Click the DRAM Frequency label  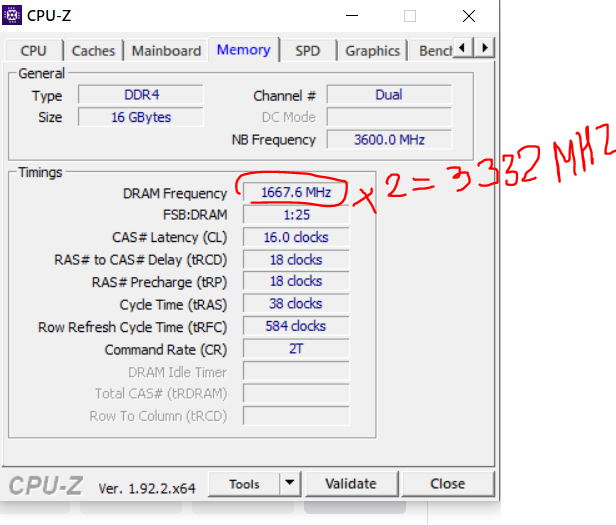tap(175, 193)
